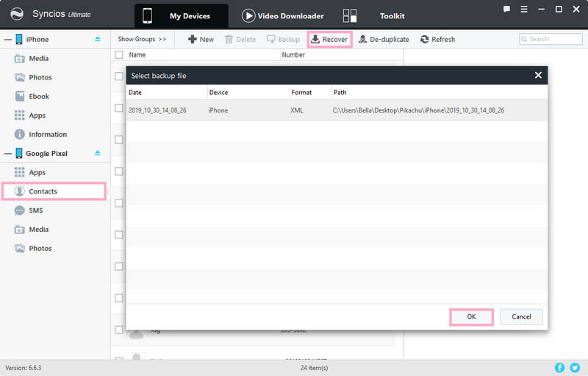Click the 24 item(s) status text
The width and height of the screenshot is (588, 376).
315,368
